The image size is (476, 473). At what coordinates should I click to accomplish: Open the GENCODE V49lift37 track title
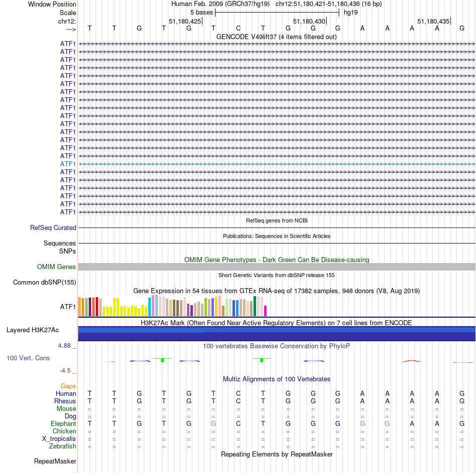pos(276,37)
